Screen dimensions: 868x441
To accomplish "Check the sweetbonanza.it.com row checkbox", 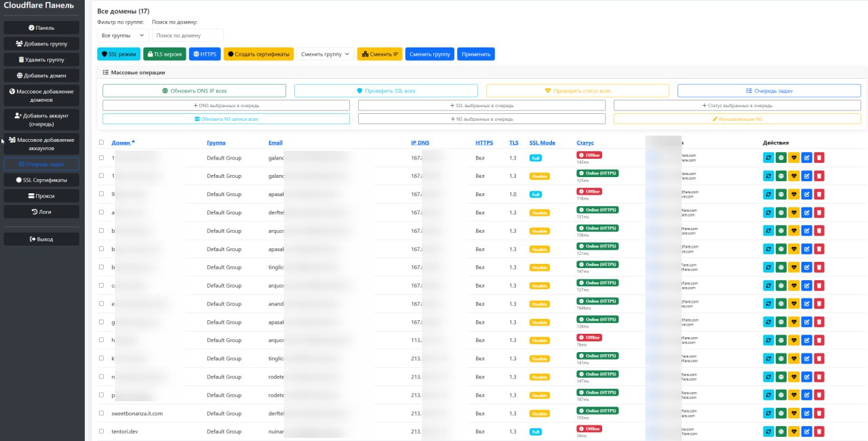I will (102, 413).
